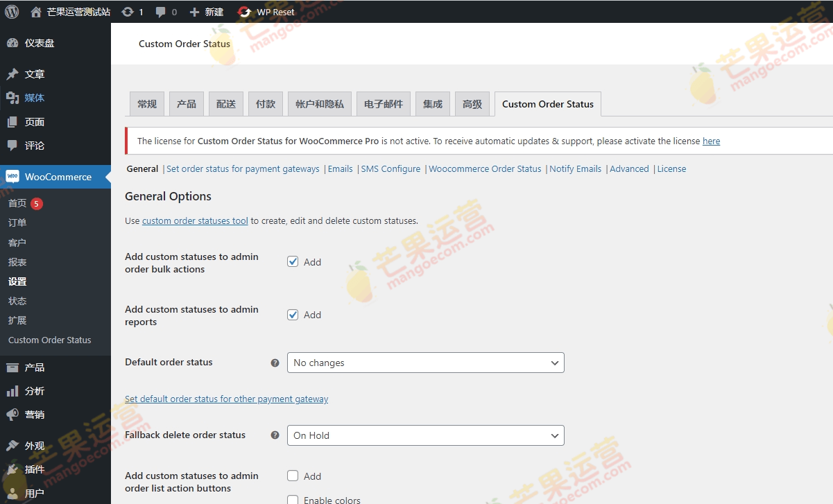Open the Fallback delete order status dropdown
Viewport: 833px width, 504px height.
point(425,435)
